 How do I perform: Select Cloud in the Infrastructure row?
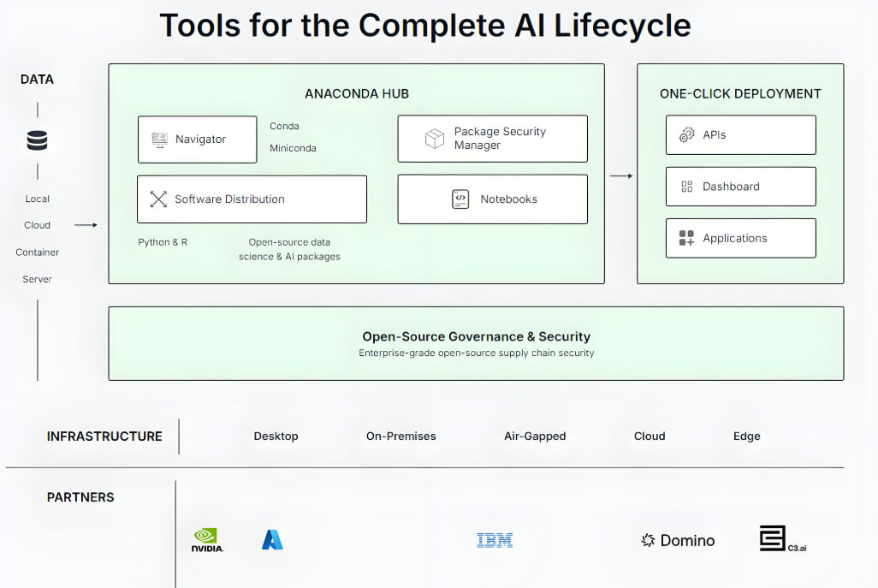point(650,437)
